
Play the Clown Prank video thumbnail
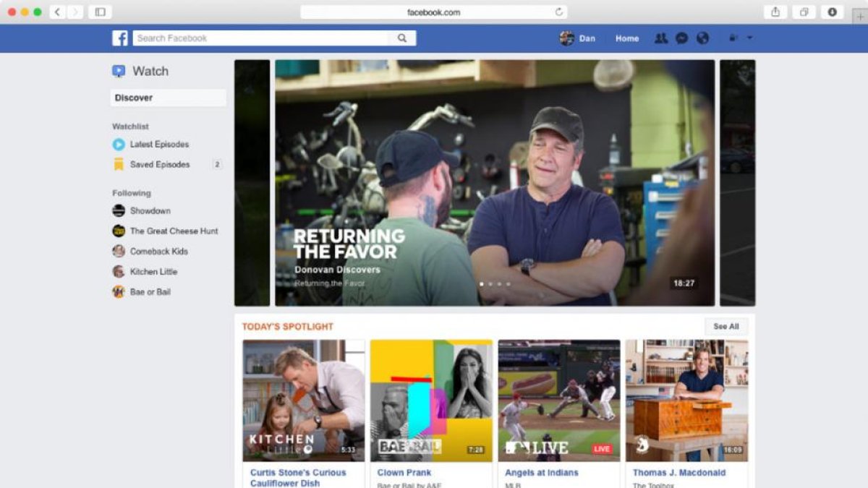(430, 398)
